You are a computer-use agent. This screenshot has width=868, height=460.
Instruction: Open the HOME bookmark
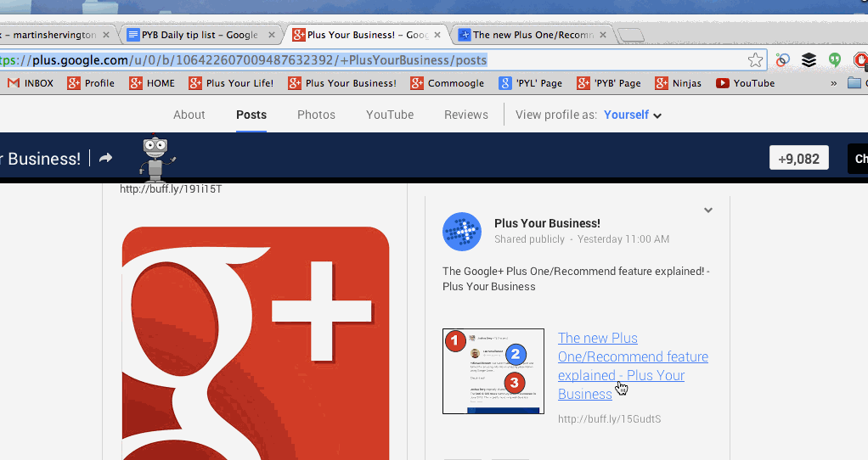point(152,83)
